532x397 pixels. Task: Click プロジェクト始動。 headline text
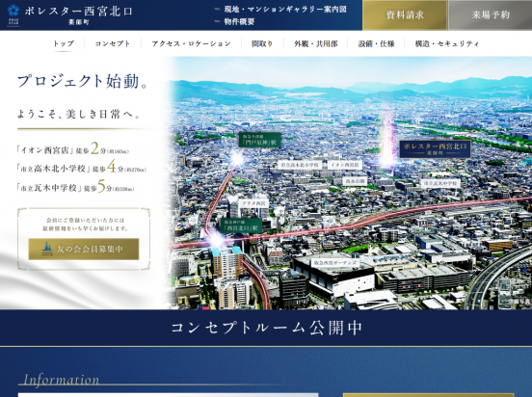(83, 82)
